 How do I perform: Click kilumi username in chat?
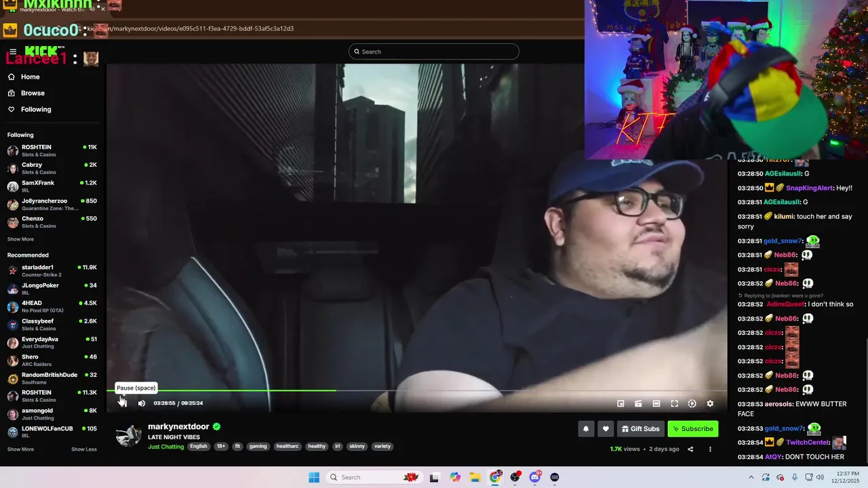point(785,216)
